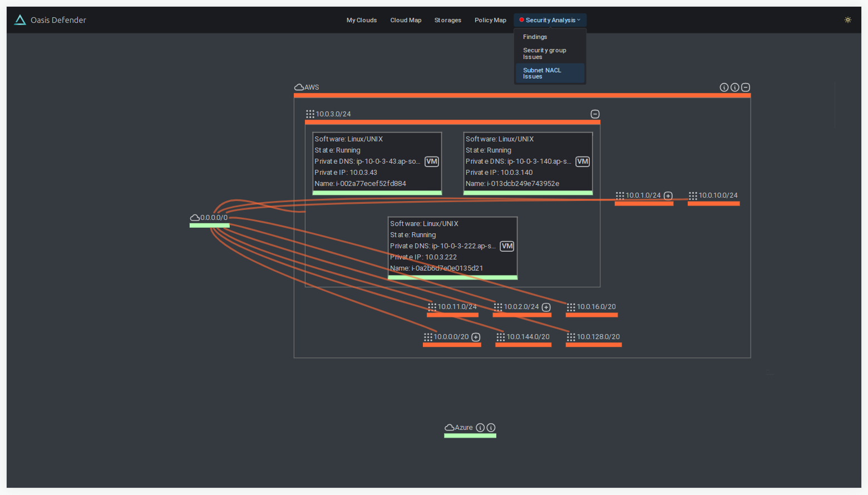The width and height of the screenshot is (868, 495).
Task: Click the first info icon on AWS cloud
Action: tap(724, 87)
